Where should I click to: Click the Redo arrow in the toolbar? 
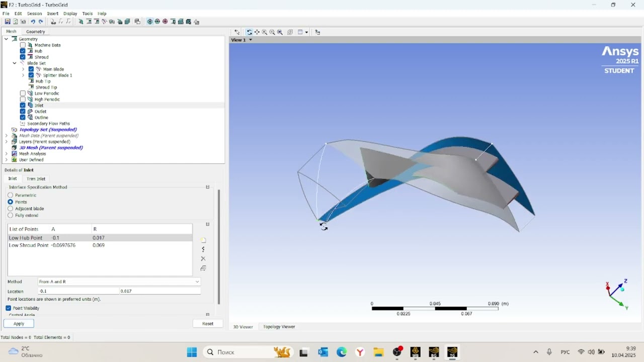[41, 22]
